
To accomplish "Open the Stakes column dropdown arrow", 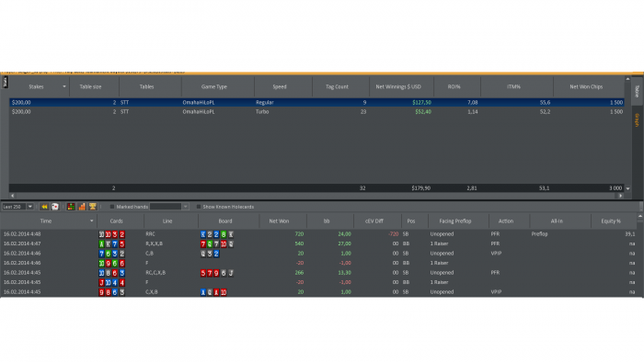I will point(64,87).
